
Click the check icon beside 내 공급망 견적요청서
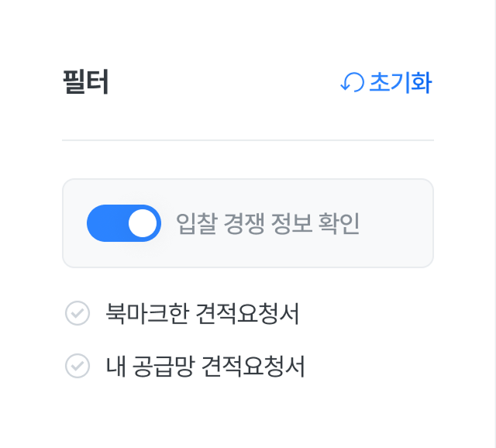tap(77, 366)
